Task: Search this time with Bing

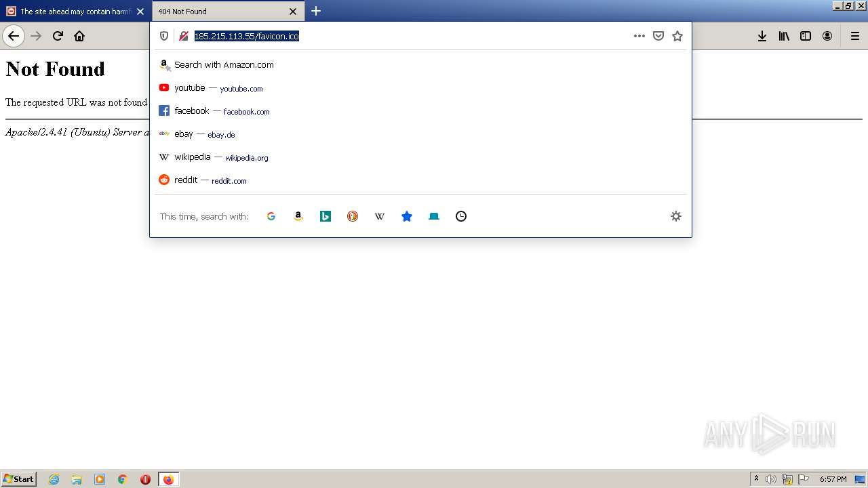Action: (325, 216)
